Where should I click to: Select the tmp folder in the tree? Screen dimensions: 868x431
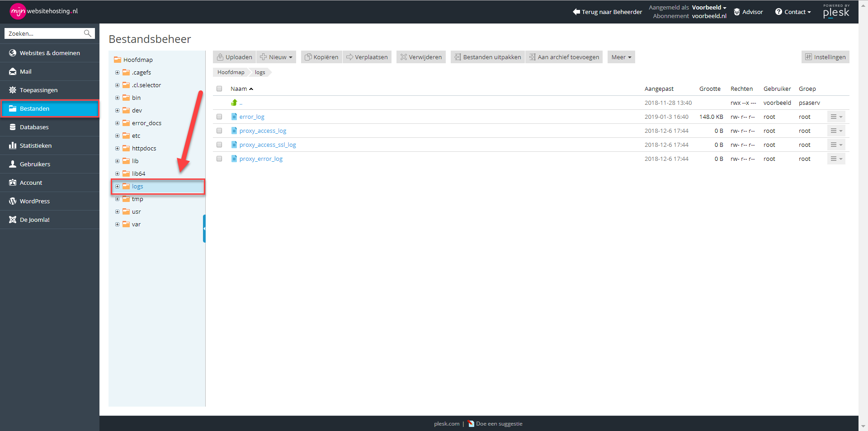click(137, 199)
